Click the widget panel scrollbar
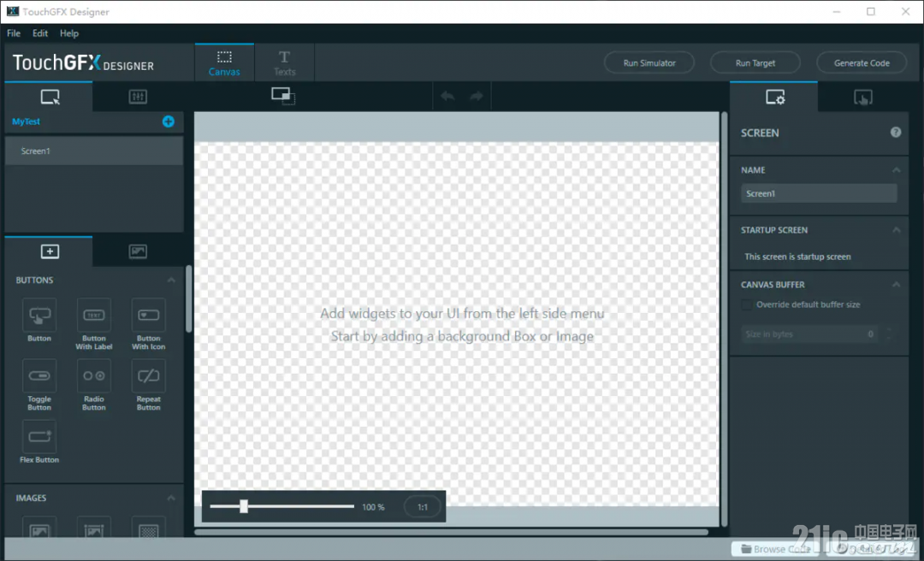This screenshot has height=561, width=924. (188, 298)
